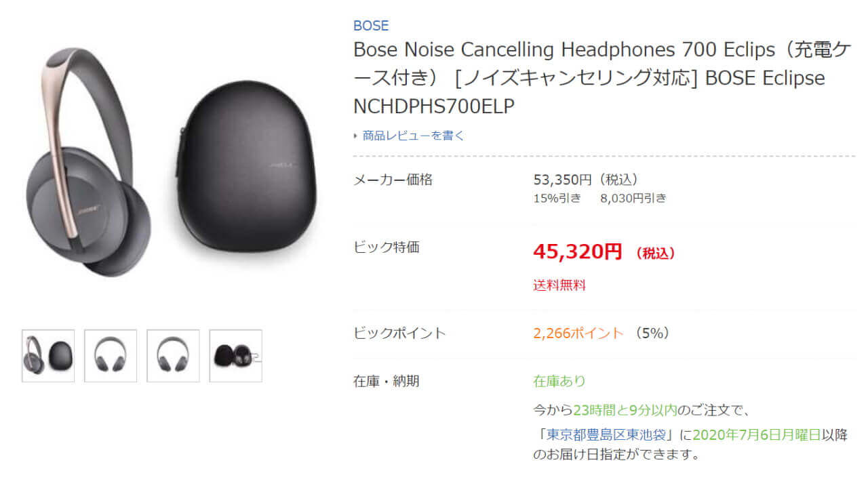
Task: Open the 商品レビューを書く review link
Action: click(x=414, y=136)
